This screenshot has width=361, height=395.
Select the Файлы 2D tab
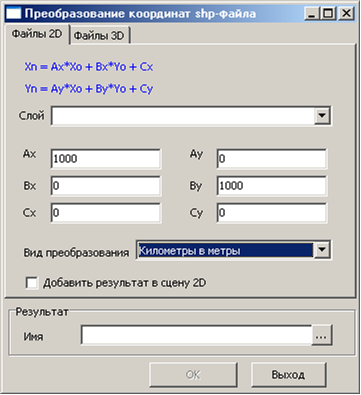point(37,34)
